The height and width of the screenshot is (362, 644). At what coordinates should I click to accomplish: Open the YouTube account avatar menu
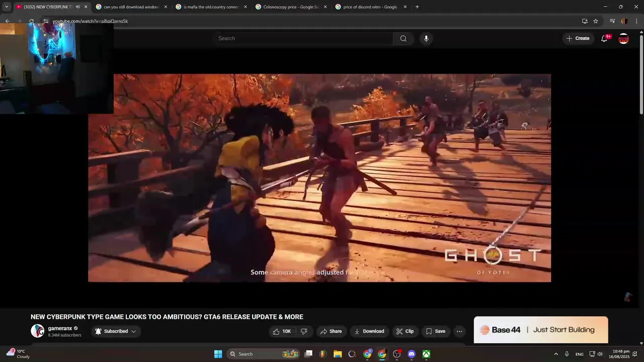pos(623,38)
